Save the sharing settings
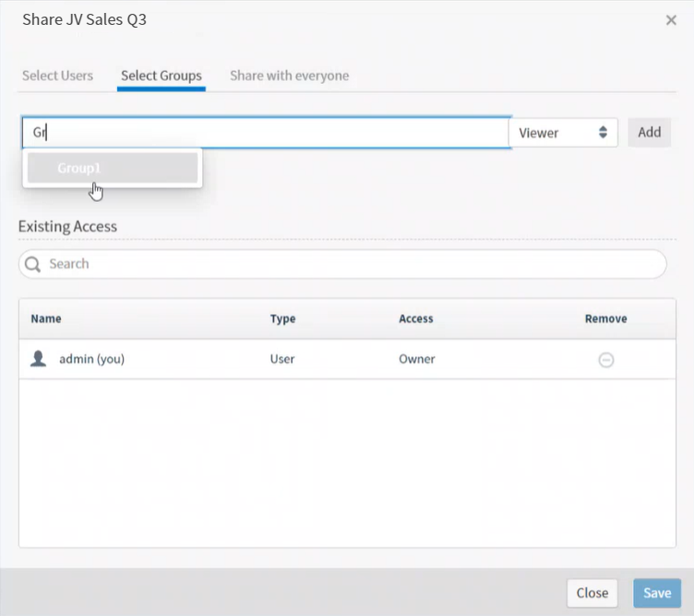694x616 pixels. click(x=656, y=593)
